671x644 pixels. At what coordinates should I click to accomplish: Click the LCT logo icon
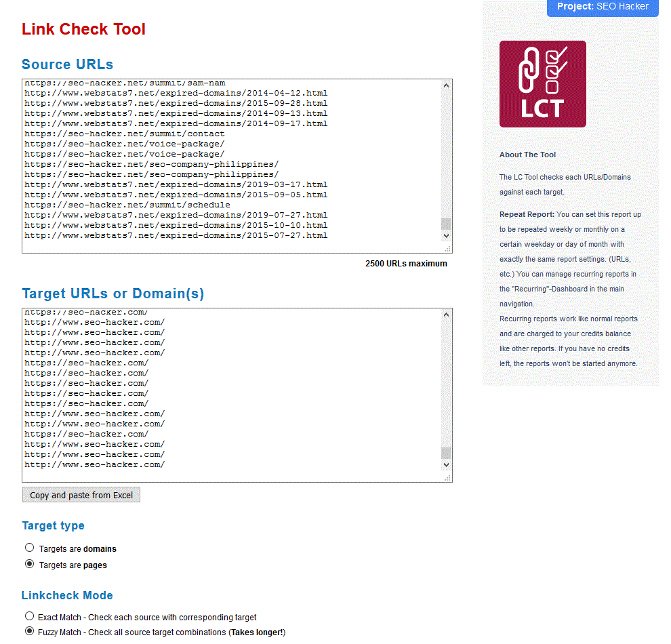coord(542,84)
